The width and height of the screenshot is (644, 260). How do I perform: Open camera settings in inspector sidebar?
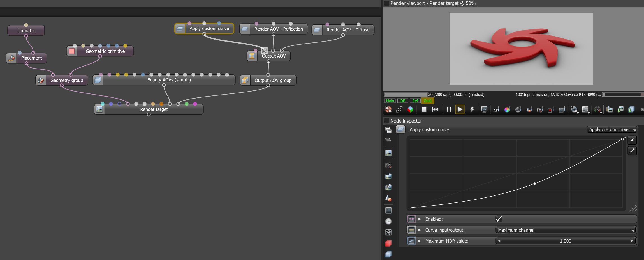pos(388,165)
